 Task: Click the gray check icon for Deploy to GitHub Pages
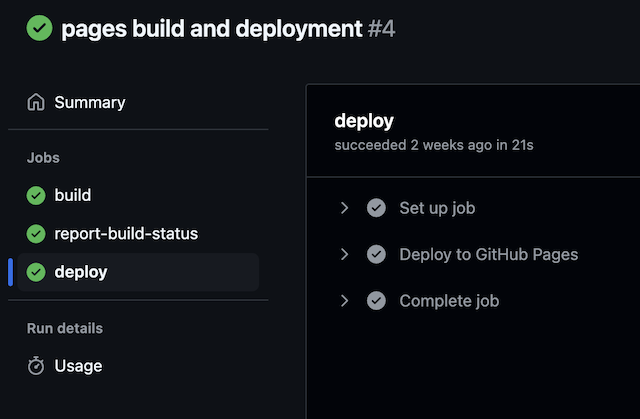point(376,255)
